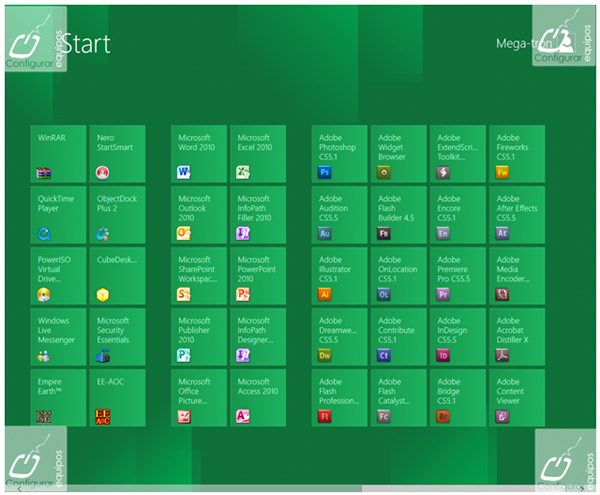Click the "Microsoft Security Essentials" label
Viewport: 600px width, 495px height.
pos(112,330)
